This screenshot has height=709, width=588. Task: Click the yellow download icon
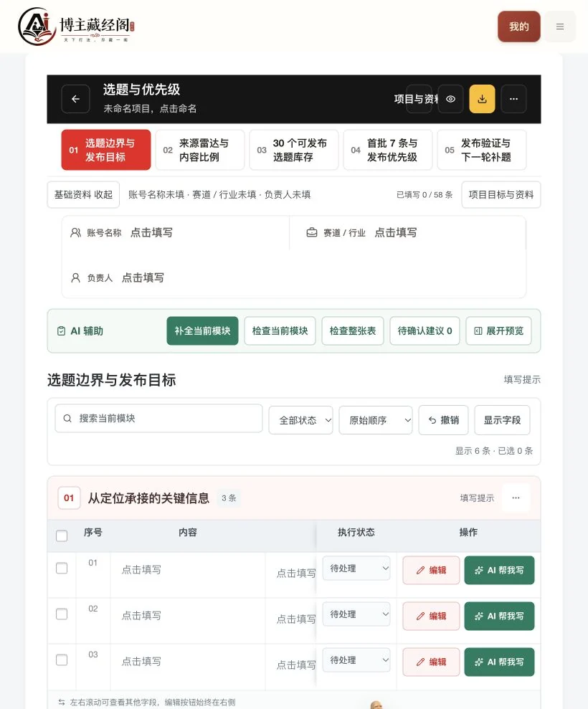482,99
